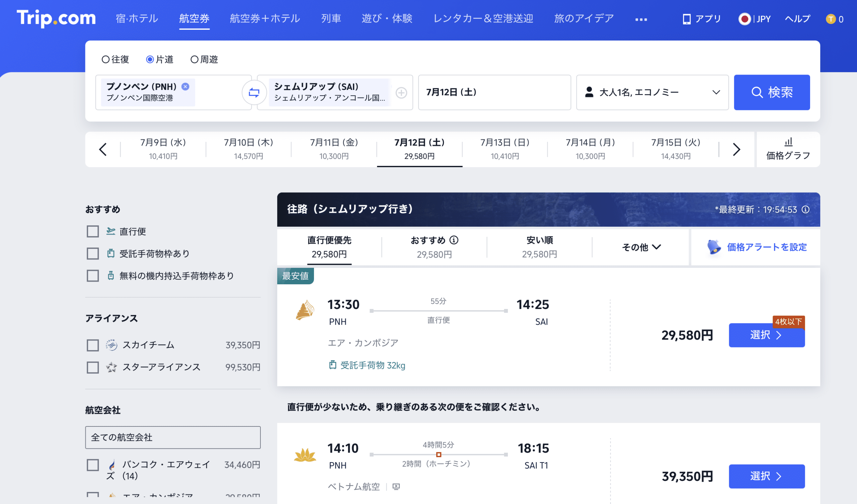857x504 pixels.
Task: Sort by おすすめ
Action: [x=434, y=247]
